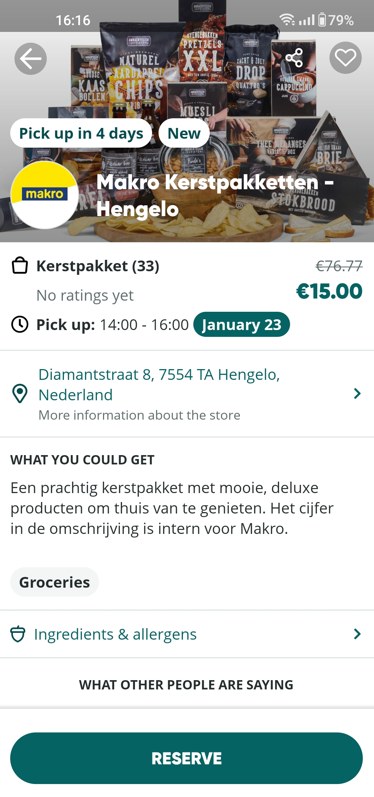374x797 pixels.
Task: Click the clock icon next to Pick up
Action: (19, 325)
